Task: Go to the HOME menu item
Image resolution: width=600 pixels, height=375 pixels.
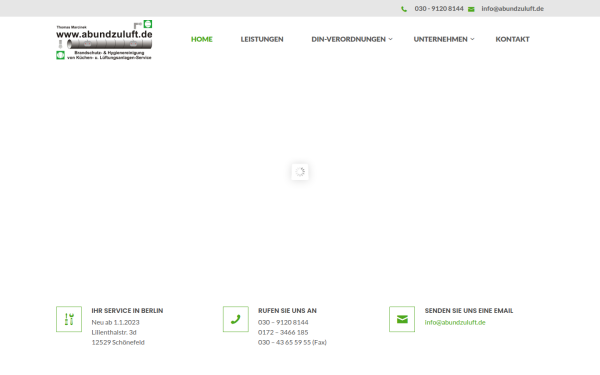Action: pos(202,39)
